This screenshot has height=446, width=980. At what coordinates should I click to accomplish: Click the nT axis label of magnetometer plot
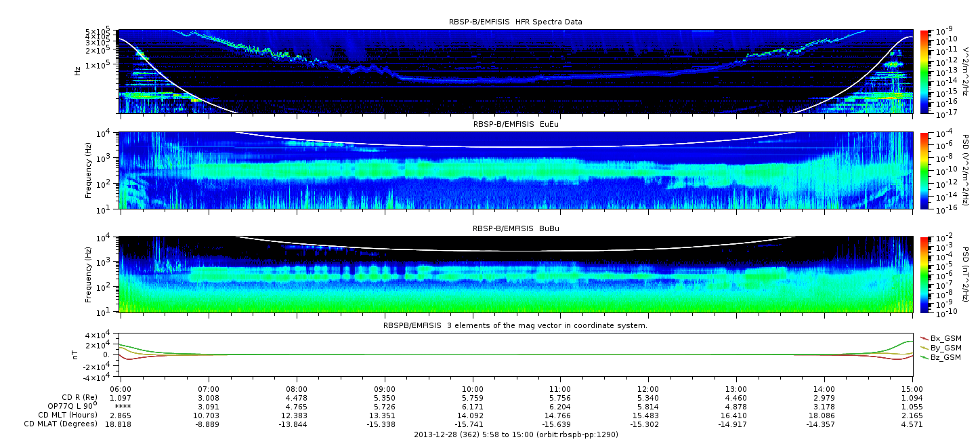77,354
